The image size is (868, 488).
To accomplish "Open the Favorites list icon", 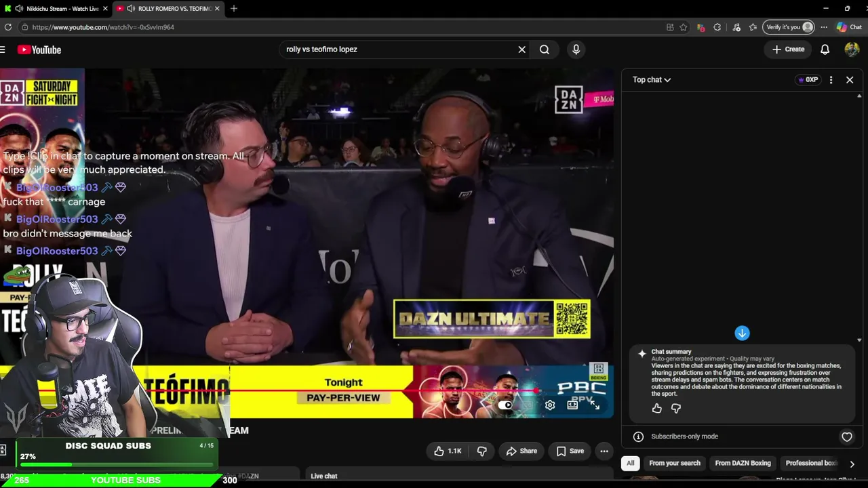I will pos(753,27).
